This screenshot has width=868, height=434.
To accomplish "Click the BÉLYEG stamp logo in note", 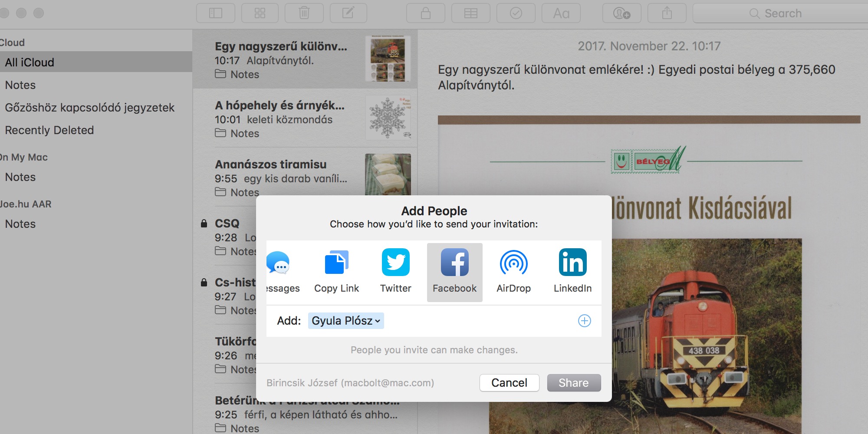I will click(648, 161).
